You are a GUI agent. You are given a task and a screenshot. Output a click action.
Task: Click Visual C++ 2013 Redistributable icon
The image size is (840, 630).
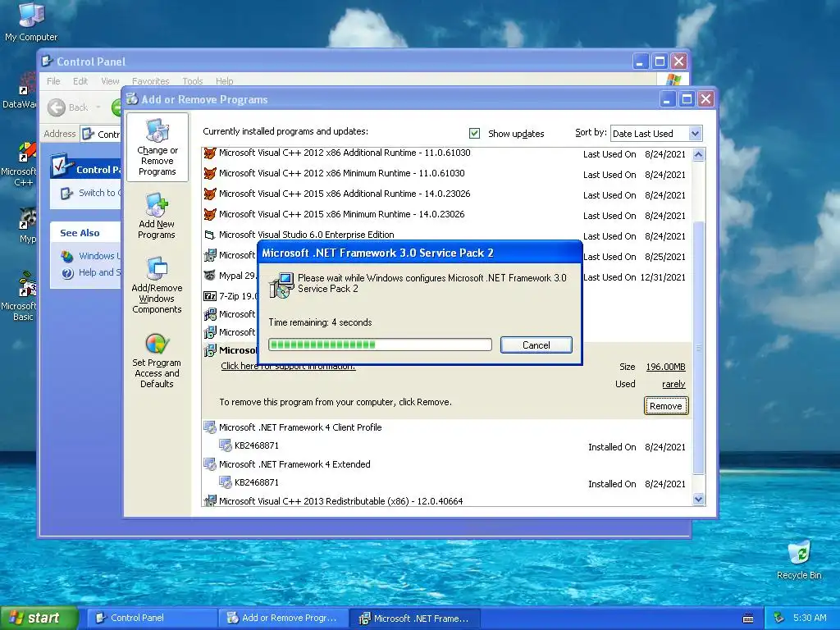tap(209, 501)
